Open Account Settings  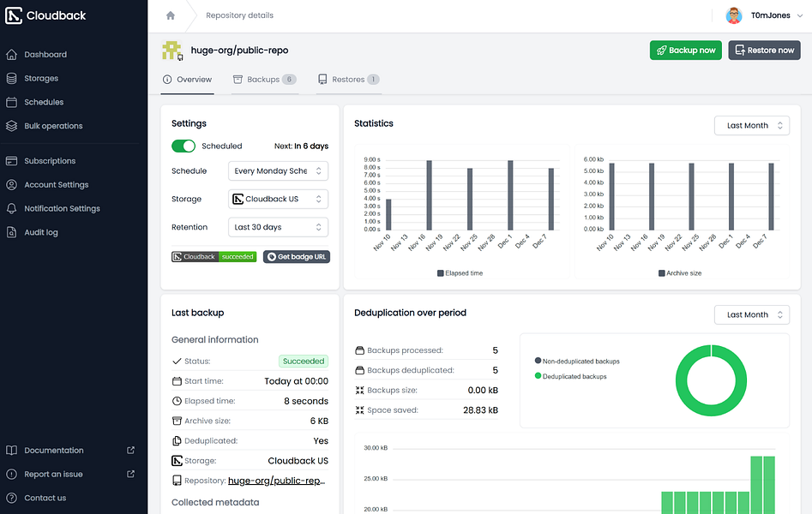[57, 185]
